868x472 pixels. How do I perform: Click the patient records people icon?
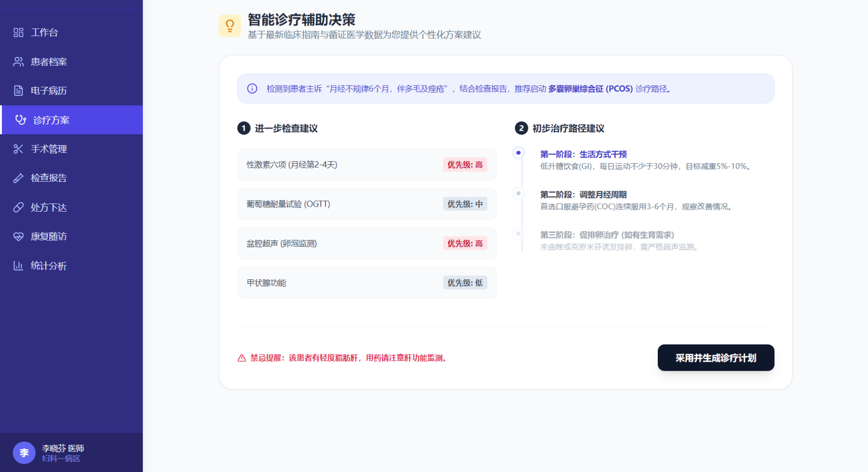(x=18, y=62)
